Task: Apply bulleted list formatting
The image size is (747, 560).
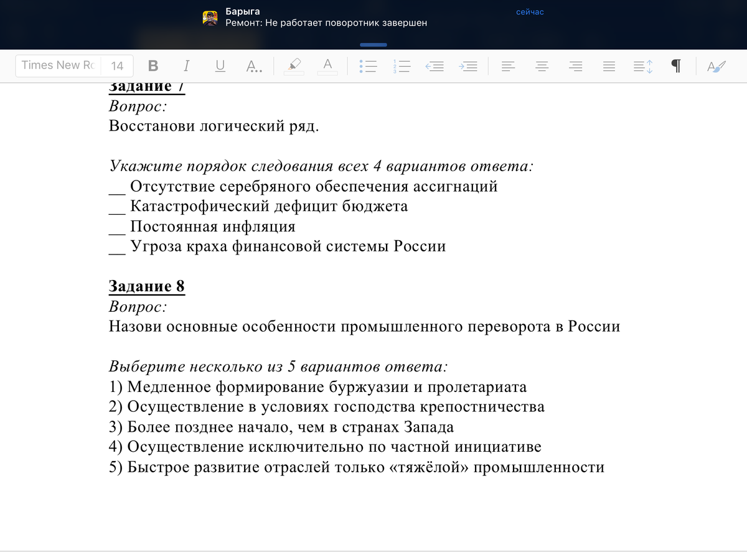Action: click(369, 66)
